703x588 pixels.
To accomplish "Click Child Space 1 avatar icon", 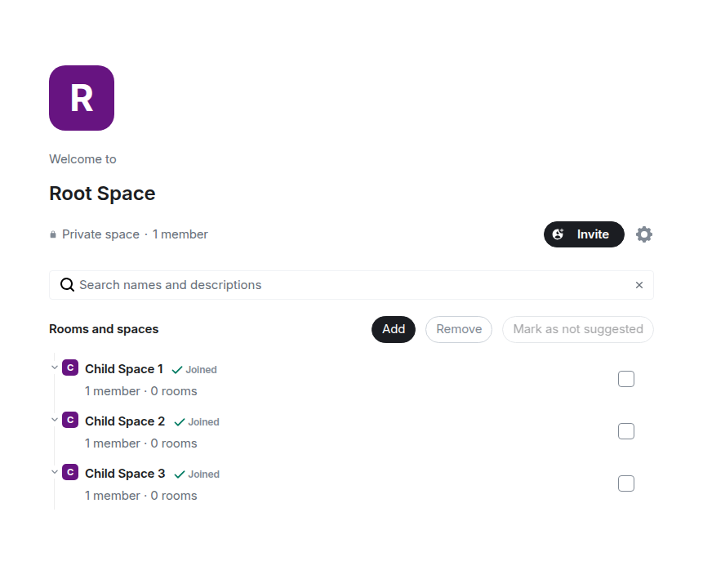I will click(x=70, y=368).
